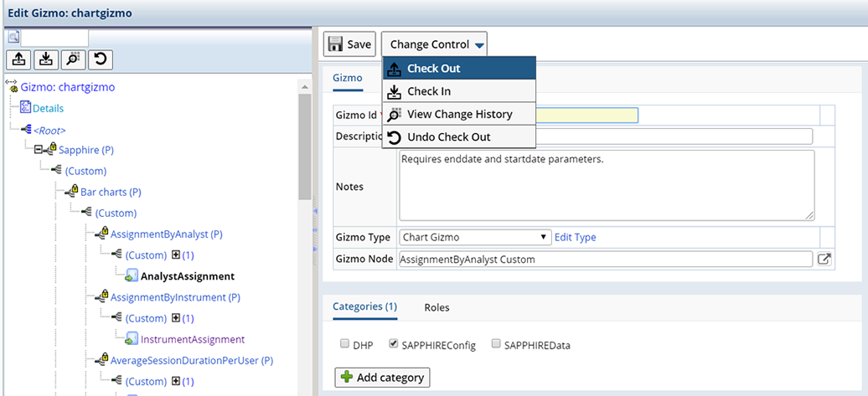Click the scroll-up arrow of the tree panel
This screenshot has width=868, height=396.
(x=304, y=87)
